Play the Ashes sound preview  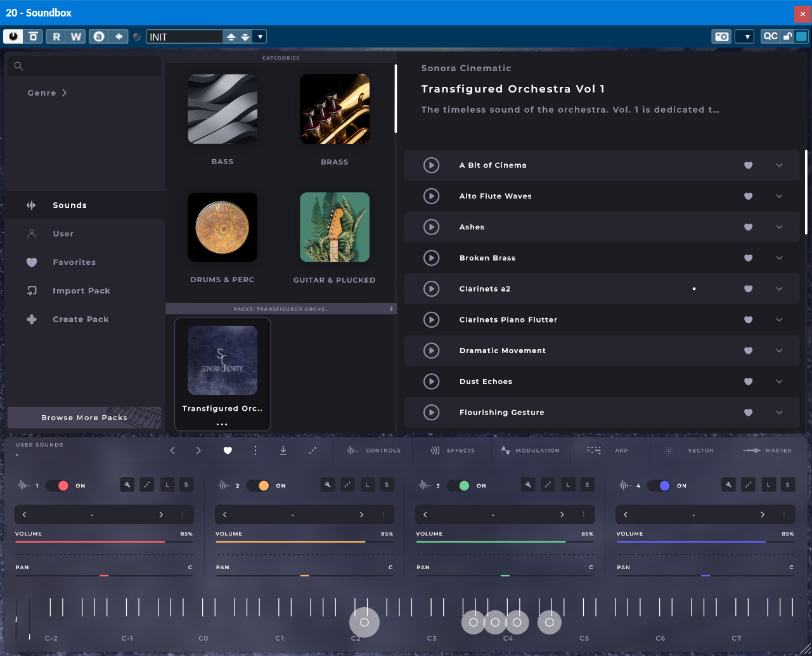click(431, 227)
